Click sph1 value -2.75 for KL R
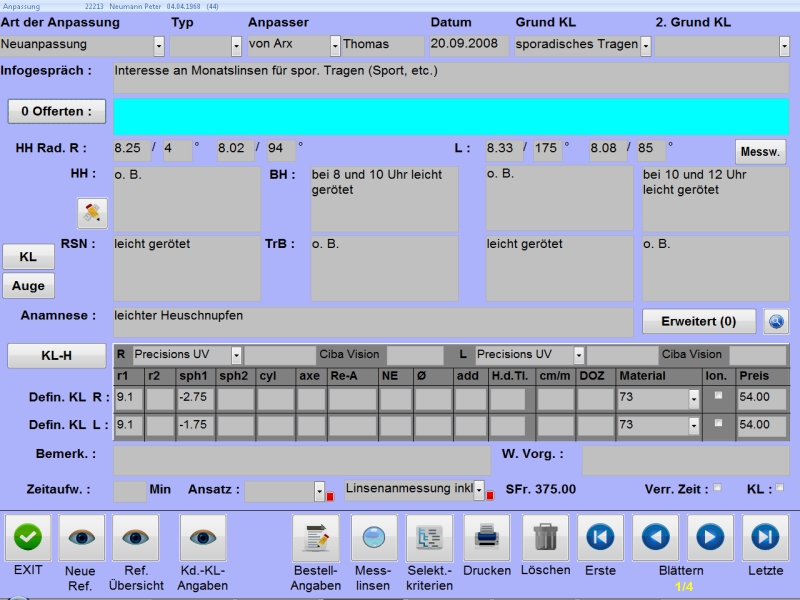 196,398
